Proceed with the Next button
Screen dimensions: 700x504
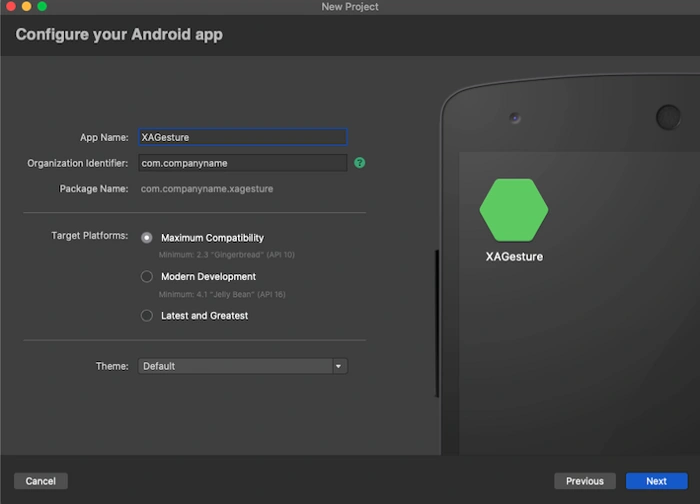(657, 481)
